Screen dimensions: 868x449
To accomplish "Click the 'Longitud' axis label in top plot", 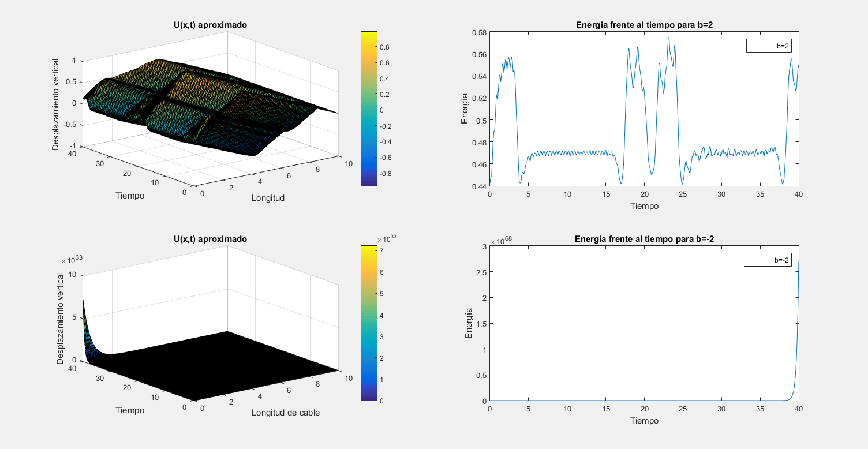I will (268, 198).
